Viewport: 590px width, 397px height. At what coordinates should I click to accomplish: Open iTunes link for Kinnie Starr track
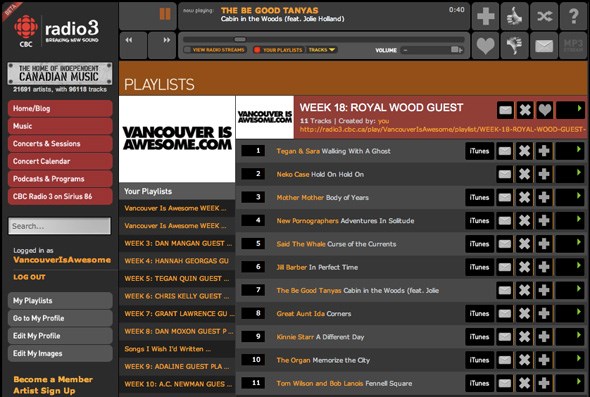(479, 337)
